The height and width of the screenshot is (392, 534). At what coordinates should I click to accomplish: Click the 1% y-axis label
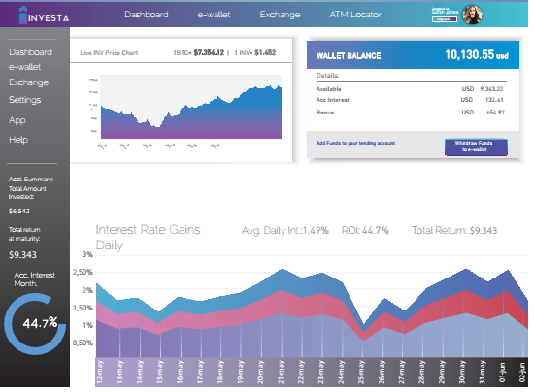[x=87, y=326]
